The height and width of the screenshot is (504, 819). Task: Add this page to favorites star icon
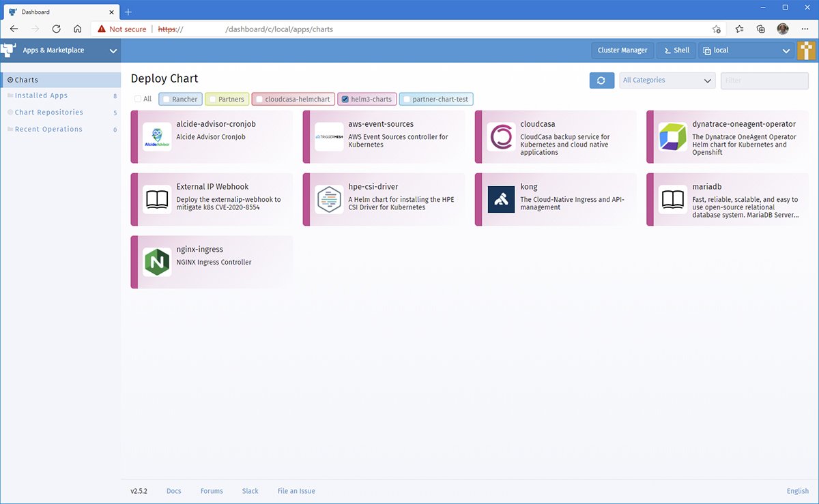[x=716, y=29]
